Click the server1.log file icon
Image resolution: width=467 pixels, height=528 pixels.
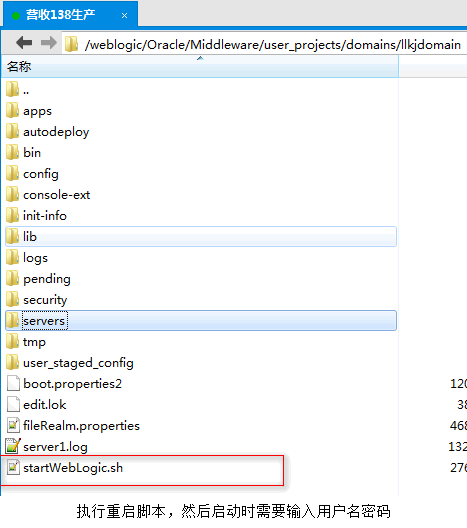(x=13, y=446)
